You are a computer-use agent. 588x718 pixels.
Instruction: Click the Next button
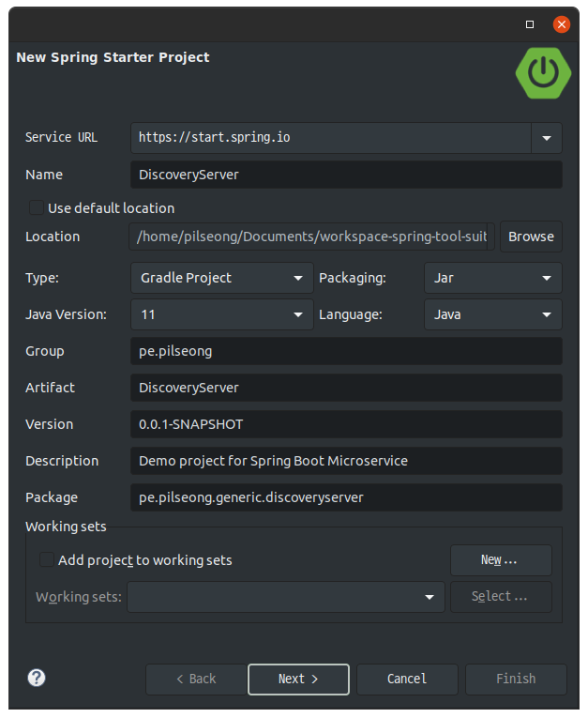click(x=298, y=680)
